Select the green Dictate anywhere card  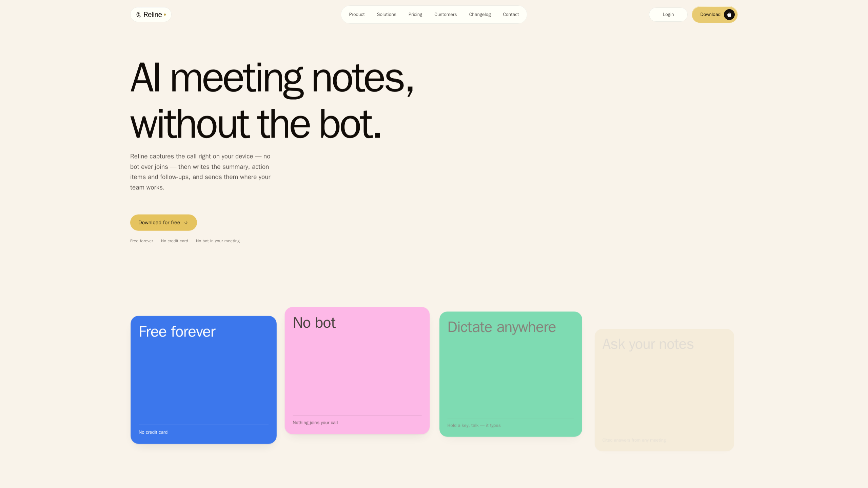pyautogui.click(x=511, y=374)
